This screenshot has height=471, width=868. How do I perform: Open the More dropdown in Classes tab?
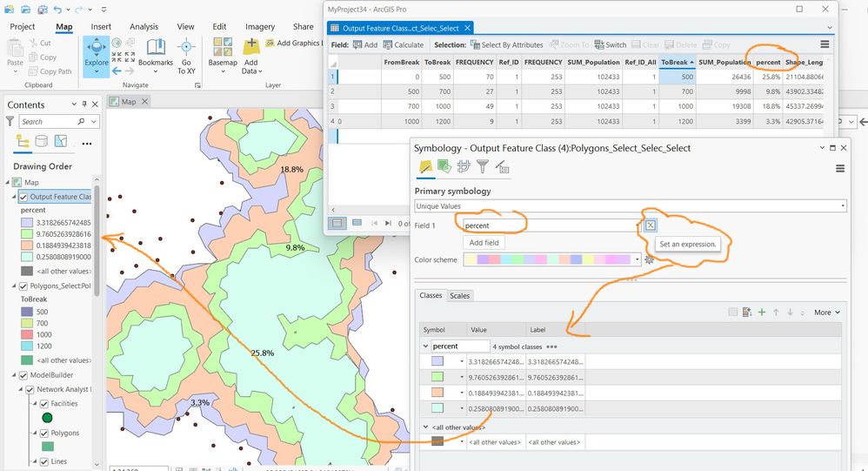pos(827,313)
